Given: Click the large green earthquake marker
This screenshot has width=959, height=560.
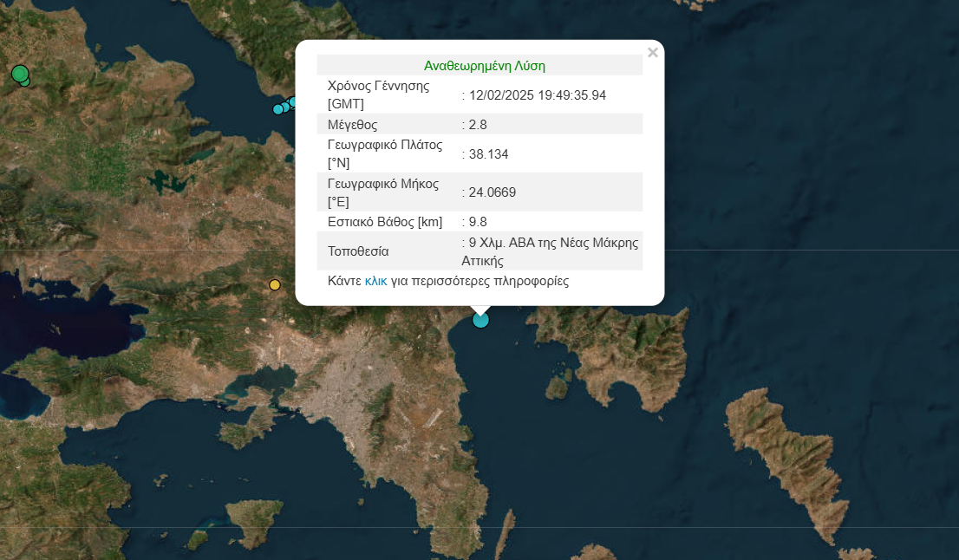Looking at the screenshot, I should pos(19,74).
